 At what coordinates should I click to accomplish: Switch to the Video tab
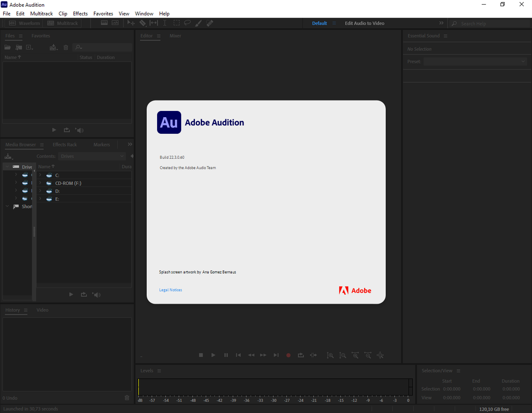point(42,310)
